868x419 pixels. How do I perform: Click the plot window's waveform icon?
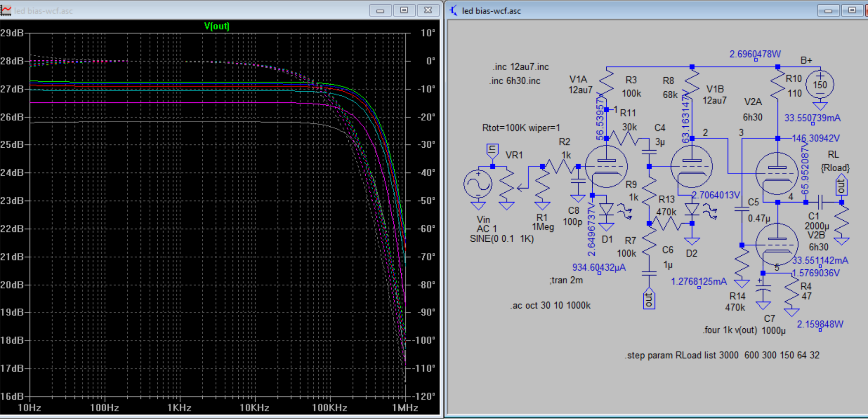tap(6, 10)
